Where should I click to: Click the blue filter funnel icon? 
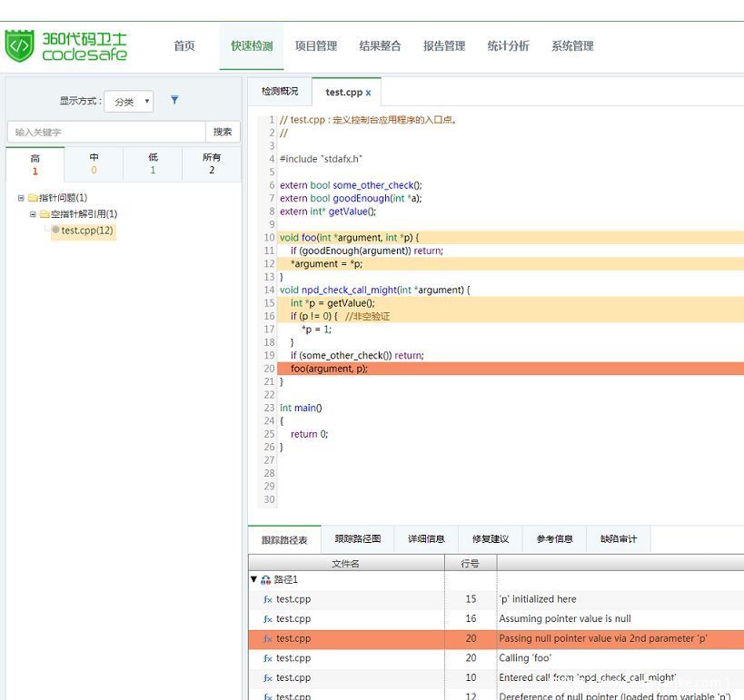[174, 100]
